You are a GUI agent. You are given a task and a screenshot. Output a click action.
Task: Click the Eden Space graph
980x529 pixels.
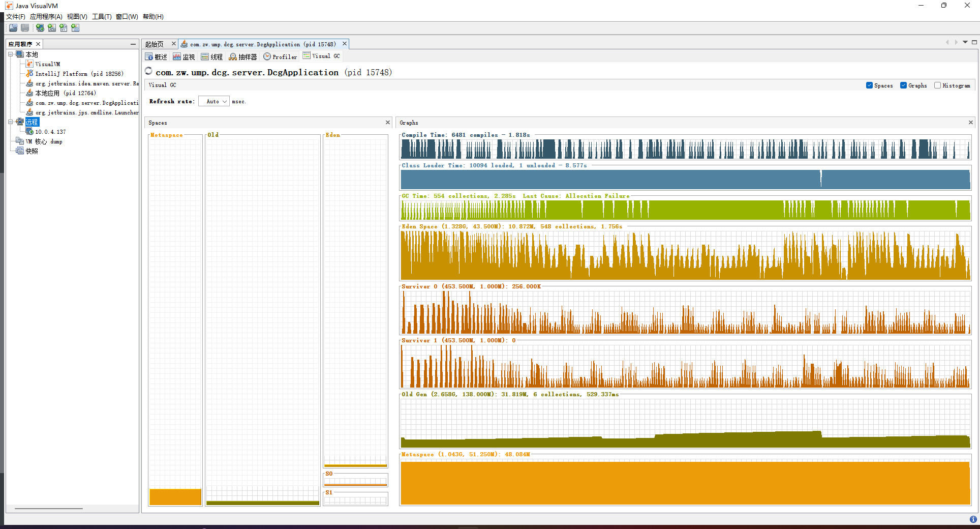pyautogui.click(x=686, y=255)
